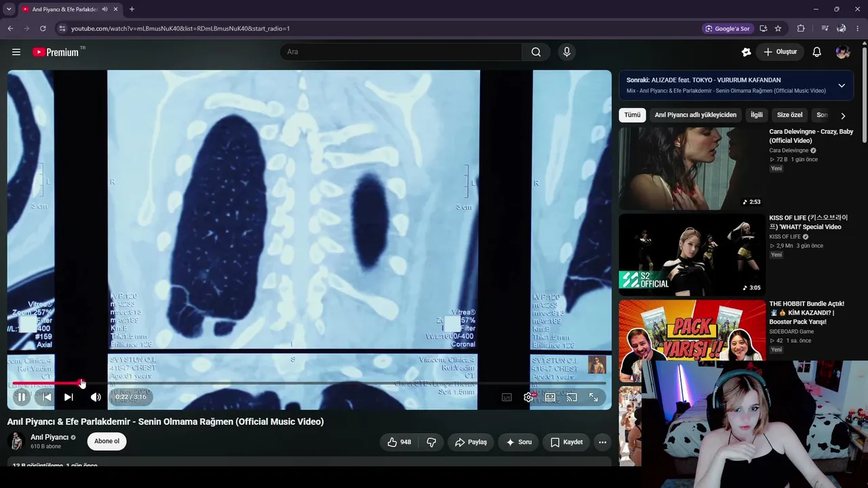
Task: Select the Tümü filter chip
Action: pyautogui.click(x=632, y=115)
